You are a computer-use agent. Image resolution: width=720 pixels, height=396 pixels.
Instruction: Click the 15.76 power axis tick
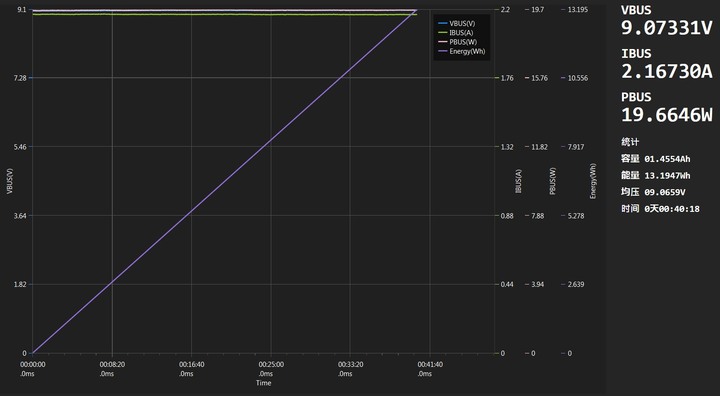(540, 78)
